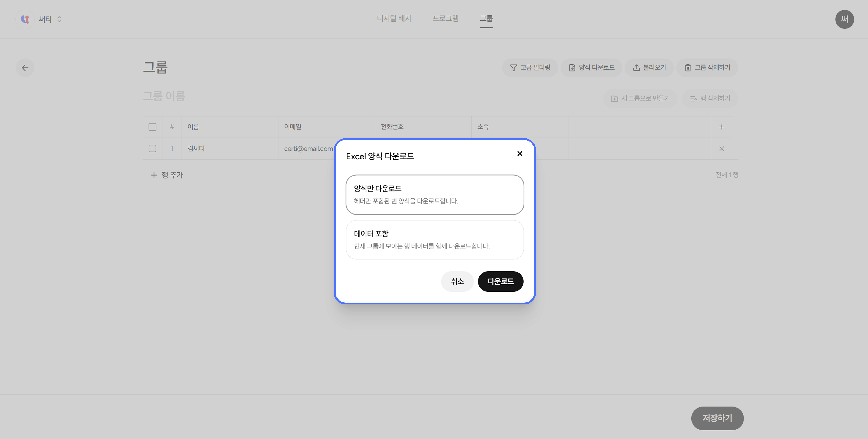Click the 이름 column header
Viewport: 868px width, 439px height.
coord(230,127)
